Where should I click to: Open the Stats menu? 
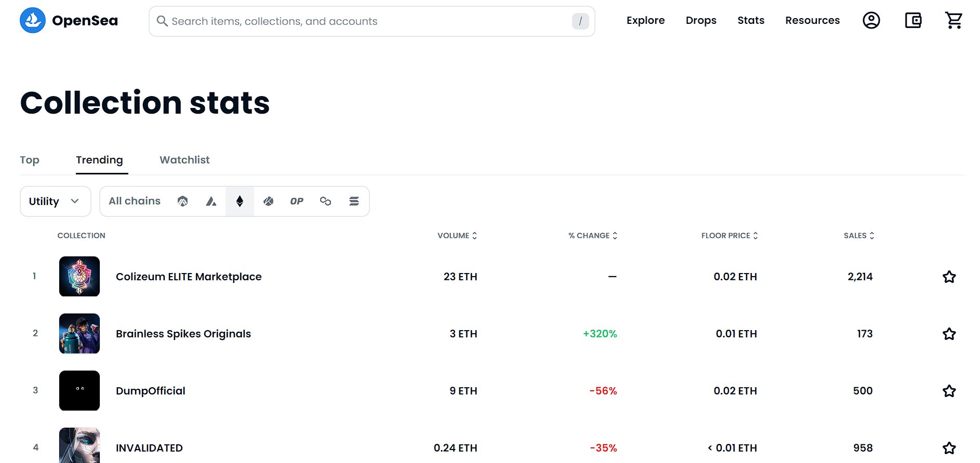[x=751, y=20]
